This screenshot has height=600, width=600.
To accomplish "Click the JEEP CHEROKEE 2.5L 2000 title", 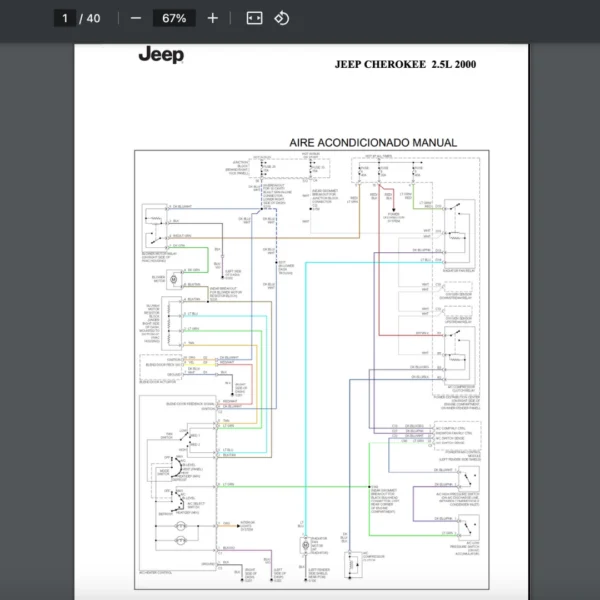I will click(405, 64).
